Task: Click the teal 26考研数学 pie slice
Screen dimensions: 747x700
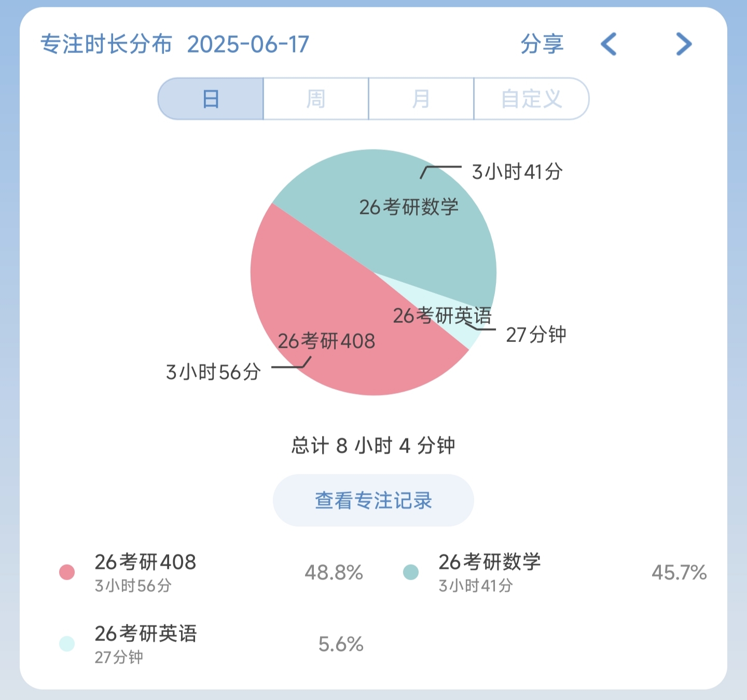Action: pyautogui.click(x=405, y=228)
